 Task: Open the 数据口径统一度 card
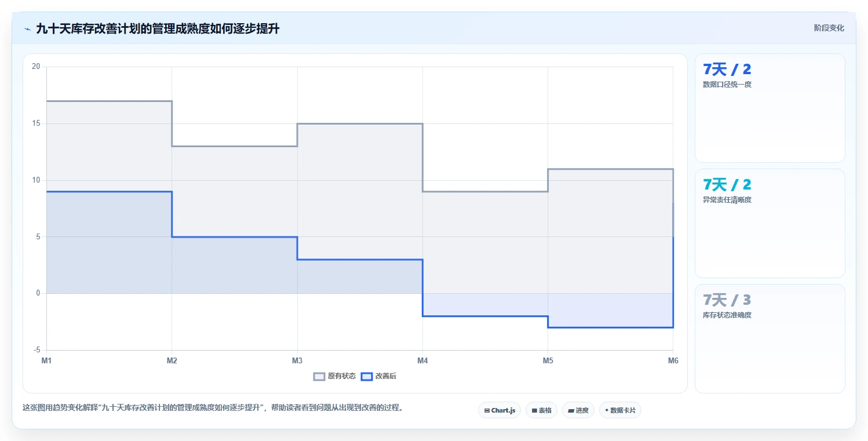tap(769, 108)
